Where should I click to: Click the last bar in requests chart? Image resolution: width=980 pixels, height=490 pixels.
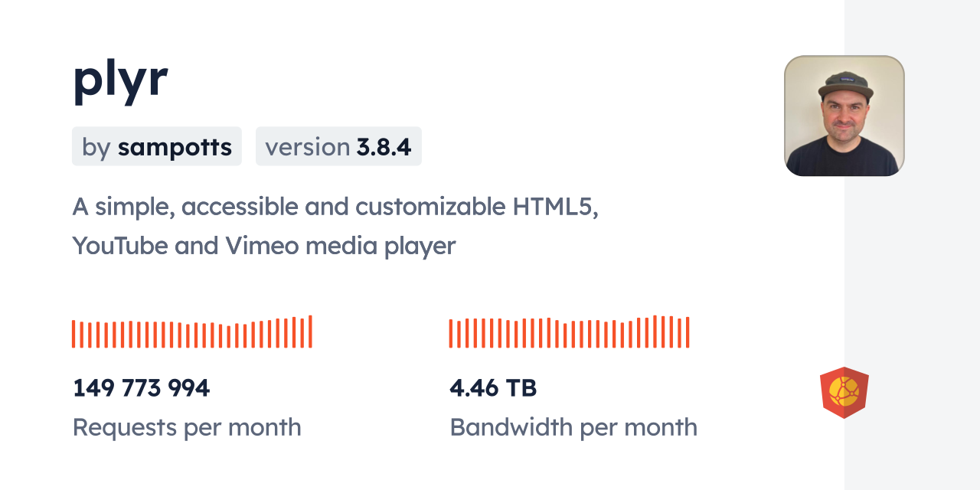tap(310, 332)
